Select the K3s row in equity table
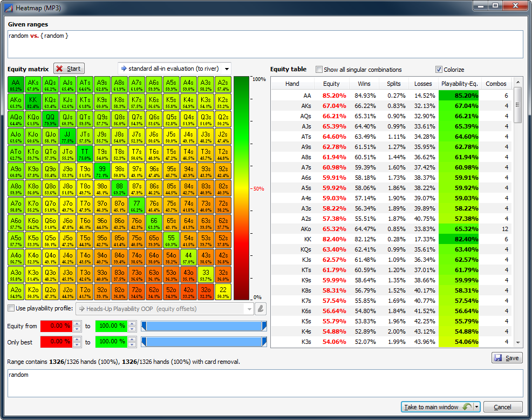532x420 pixels. tap(392, 342)
